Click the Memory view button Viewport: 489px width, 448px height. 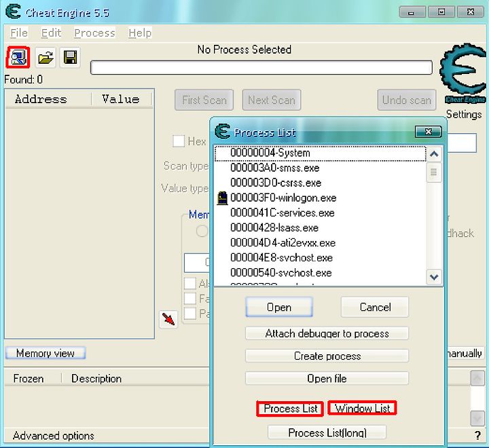46,353
